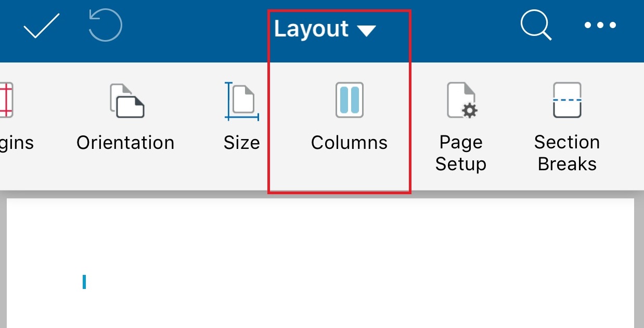The height and width of the screenshot is (328, 644).
Task: Select the Size label
Action: (x=242, y=143)
